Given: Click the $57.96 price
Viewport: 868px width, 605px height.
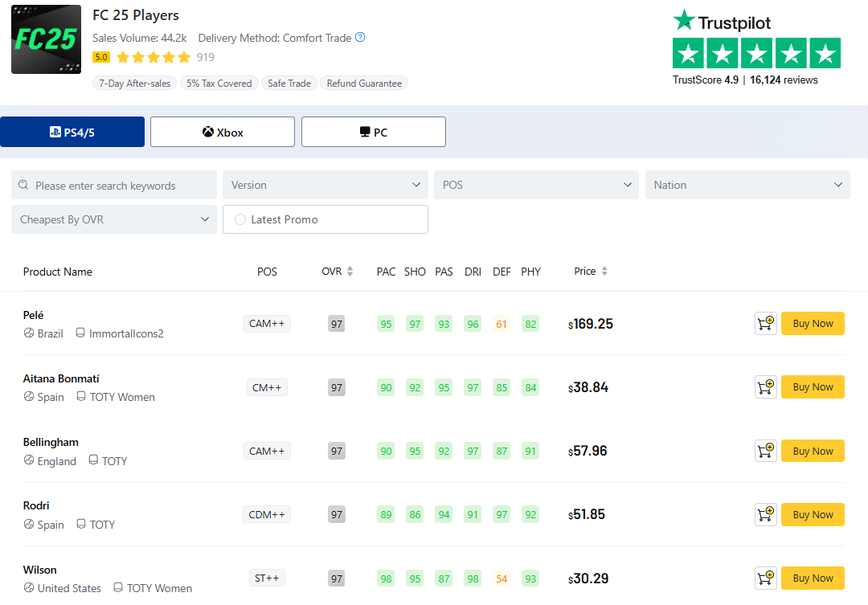Looking at the screenshot, I should click(588, 451).
